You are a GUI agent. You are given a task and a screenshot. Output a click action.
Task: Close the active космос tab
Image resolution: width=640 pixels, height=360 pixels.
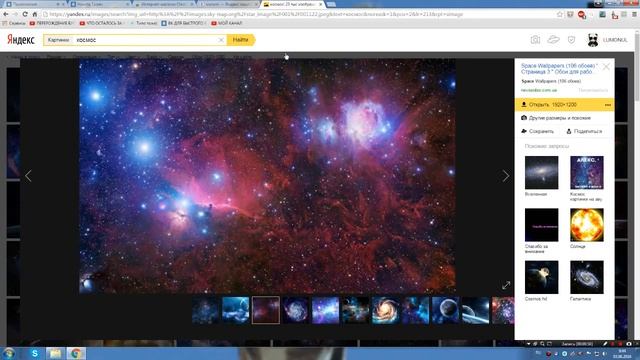(x=320, y=4)
